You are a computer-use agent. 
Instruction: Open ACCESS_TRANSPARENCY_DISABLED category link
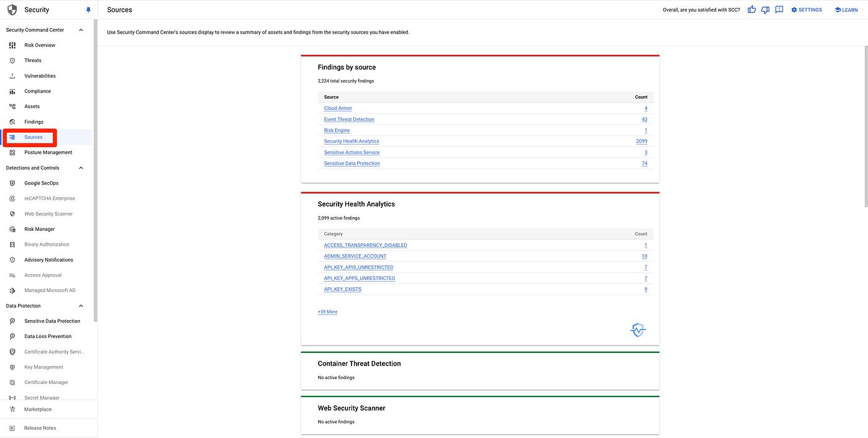click(x=366, y=245)
